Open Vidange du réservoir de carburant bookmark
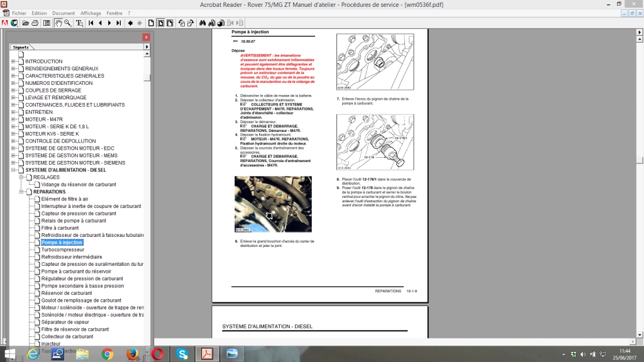 [x=79, y=185]
